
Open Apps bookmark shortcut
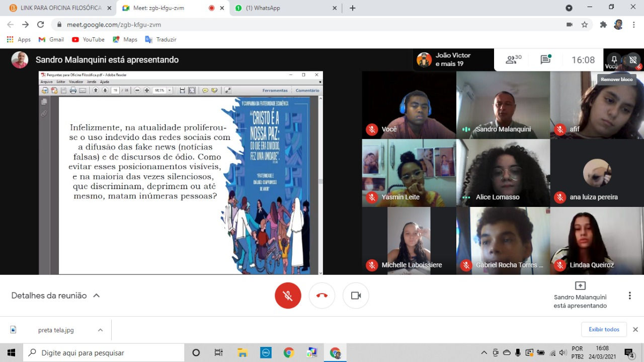(19, 39)
